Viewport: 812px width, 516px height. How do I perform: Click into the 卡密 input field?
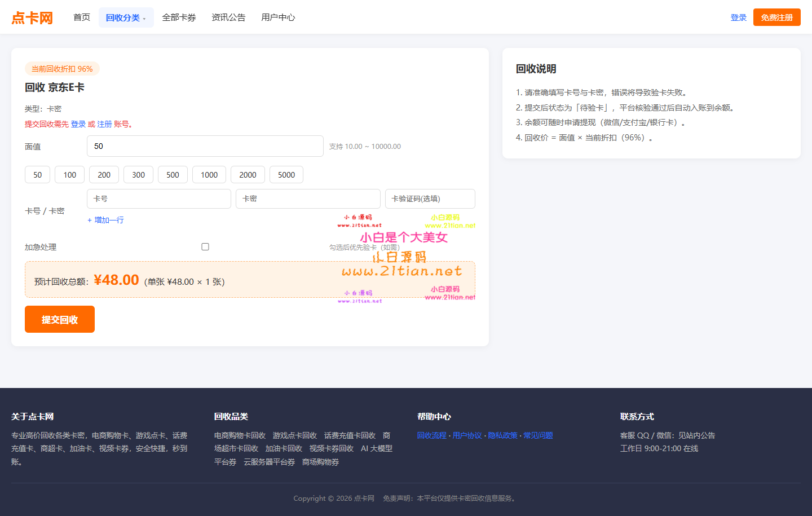[x=308, y=199]
